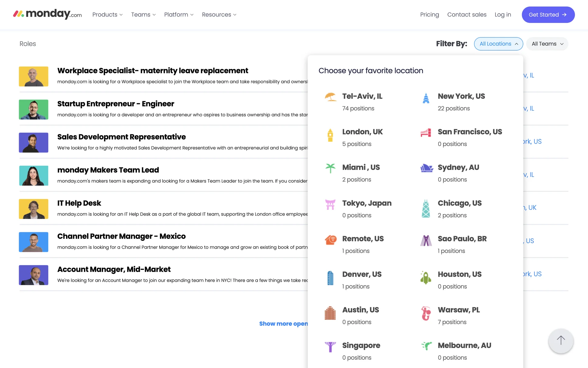Click the Miami palm tree icon
588x368 pixels.
coord(330,168)
